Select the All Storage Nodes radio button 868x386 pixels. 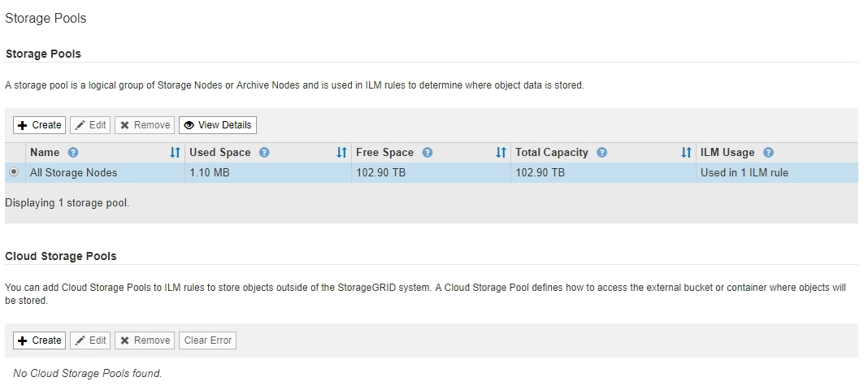[x=14, y=172]
